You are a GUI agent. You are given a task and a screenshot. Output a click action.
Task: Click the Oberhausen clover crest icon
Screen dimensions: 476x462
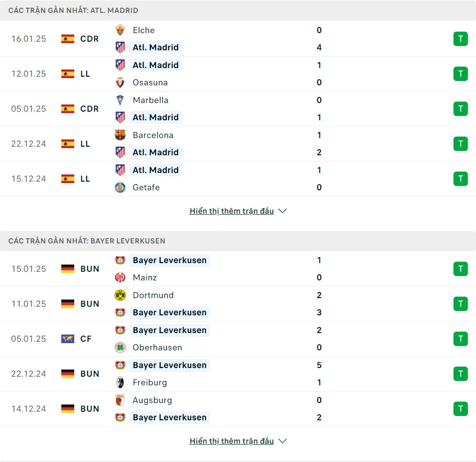coord(120,347)
